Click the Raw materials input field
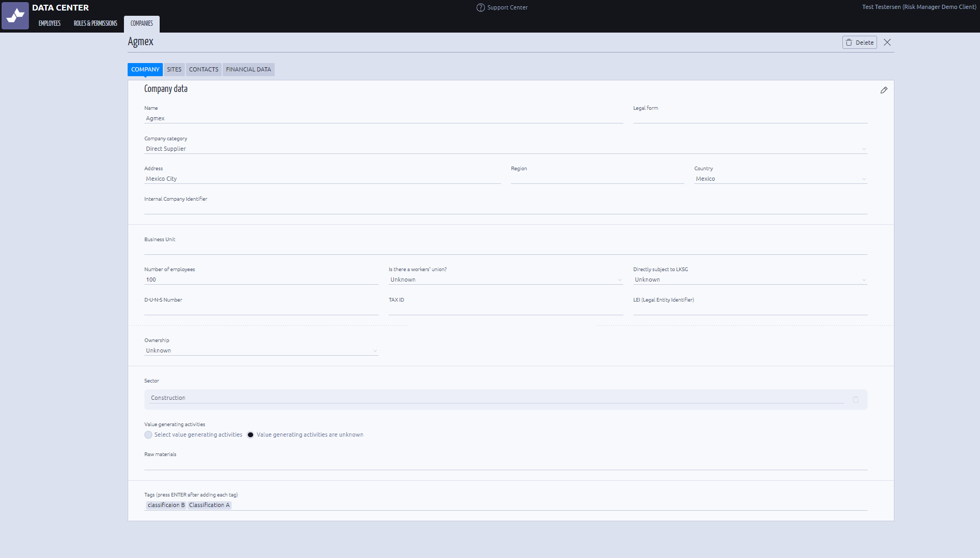 pos(506,464)
